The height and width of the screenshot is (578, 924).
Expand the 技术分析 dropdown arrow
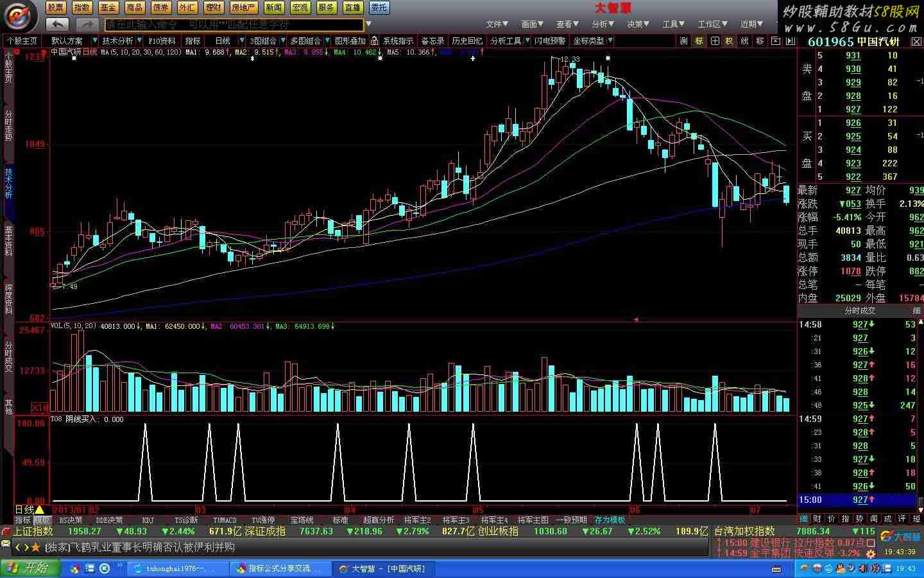[x=139, y=40]
